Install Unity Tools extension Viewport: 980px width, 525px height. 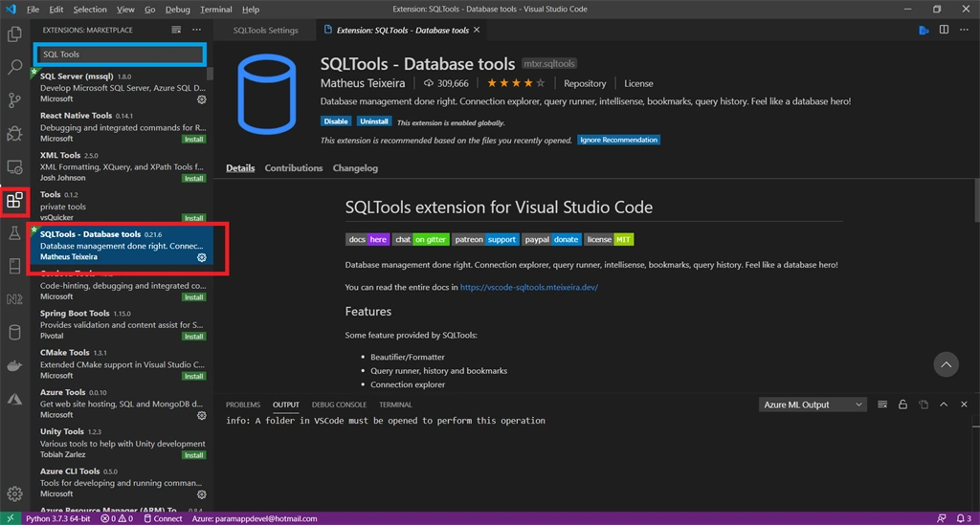[x=193, y=455]
